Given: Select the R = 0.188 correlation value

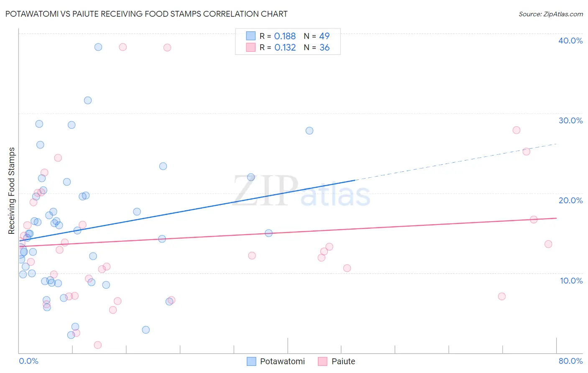Looking at the screenshot, I should (x=278, y=36).
